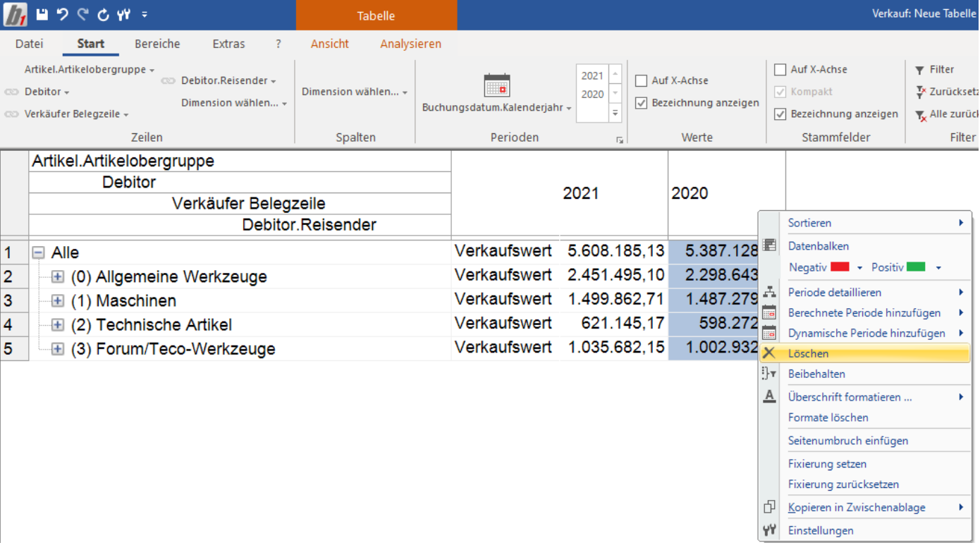Click the Filter funnel icon

[x=920, y=70]
